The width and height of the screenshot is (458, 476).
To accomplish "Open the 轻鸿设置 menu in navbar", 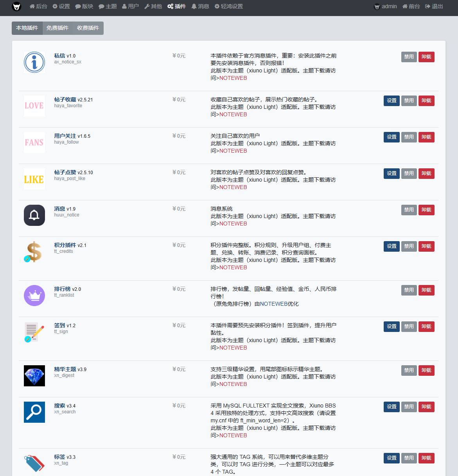I will pos(229,7).
